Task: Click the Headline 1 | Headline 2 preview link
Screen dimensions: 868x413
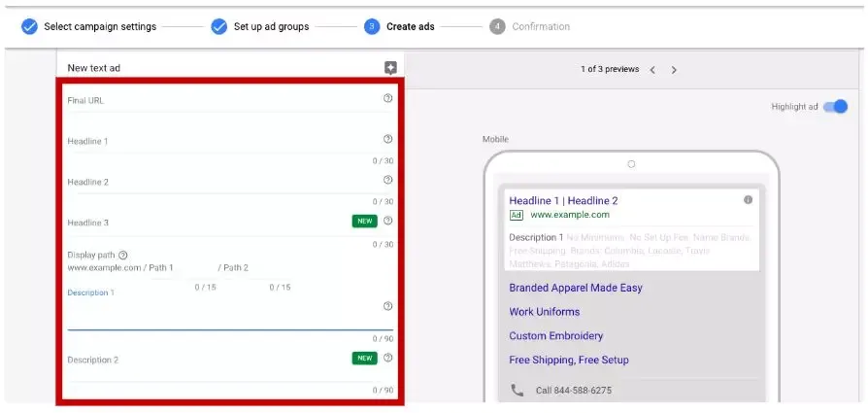Action: 563,201
